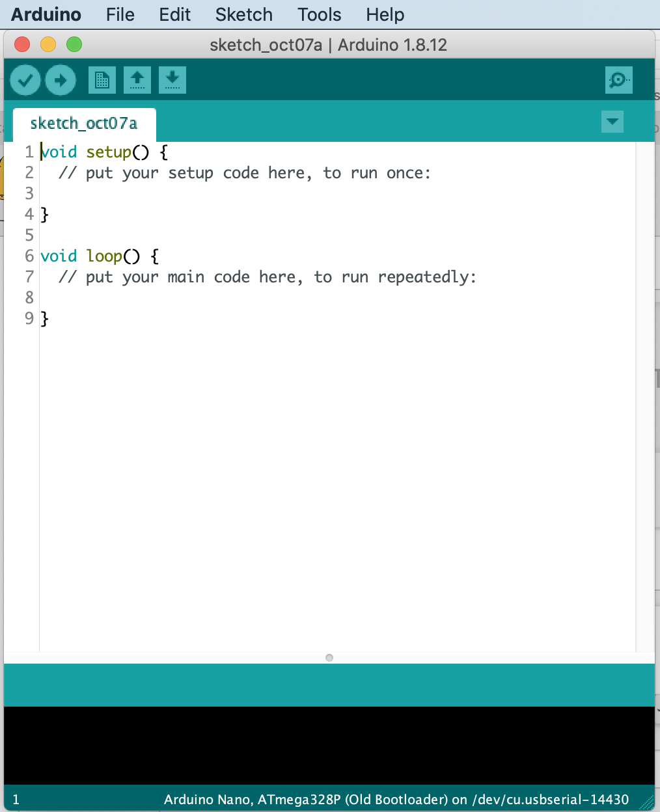Save sketch using down-arrow icon

click(172, 80)
